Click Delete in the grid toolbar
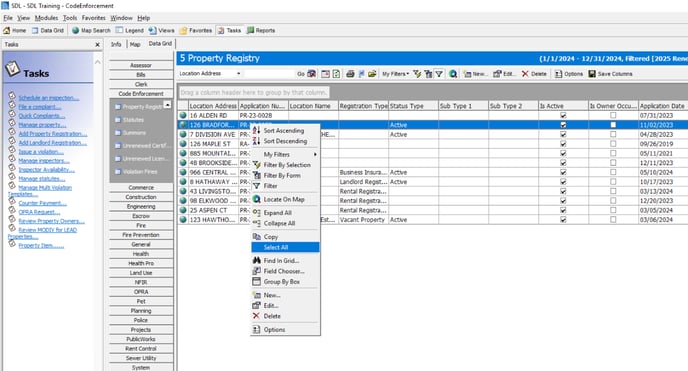 534,74
